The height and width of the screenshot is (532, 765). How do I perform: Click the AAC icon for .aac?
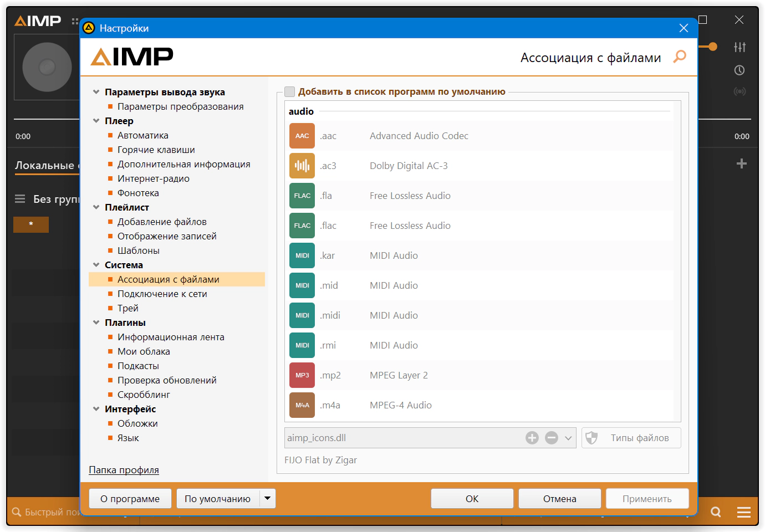[302, 136]
